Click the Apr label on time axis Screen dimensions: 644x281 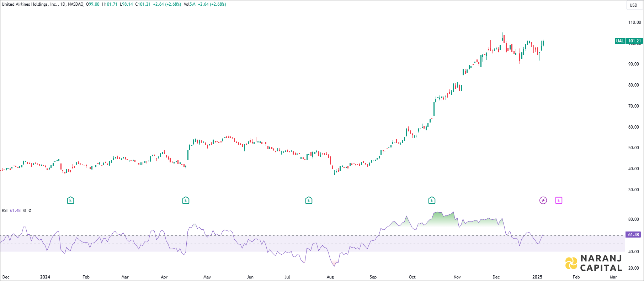pos(164,277)
